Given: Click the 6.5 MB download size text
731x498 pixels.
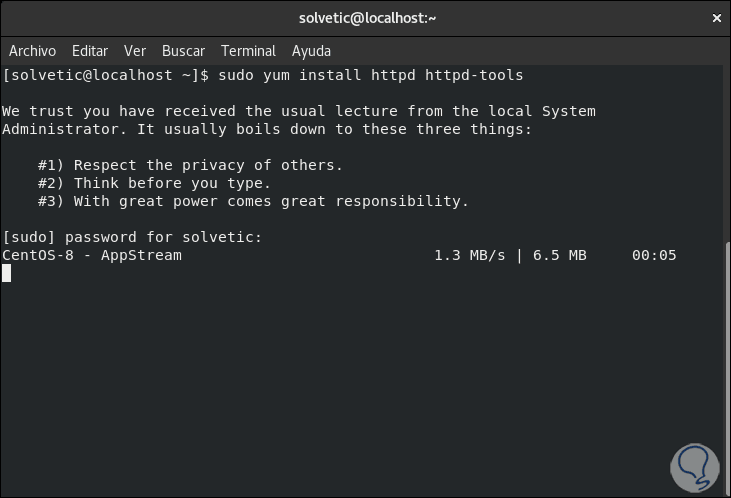Looking at the screenshot, I should click(x=559, y=255).
